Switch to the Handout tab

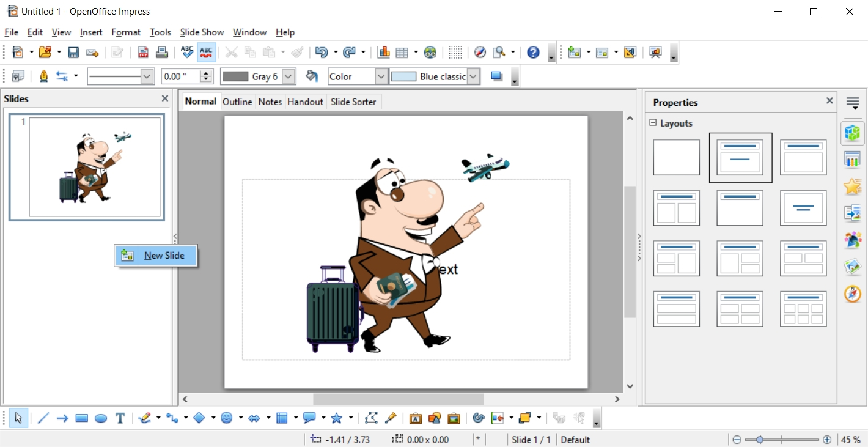305,102
